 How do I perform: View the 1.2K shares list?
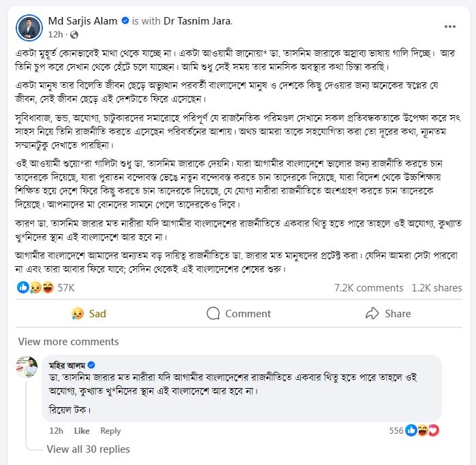tap(437, 288)
